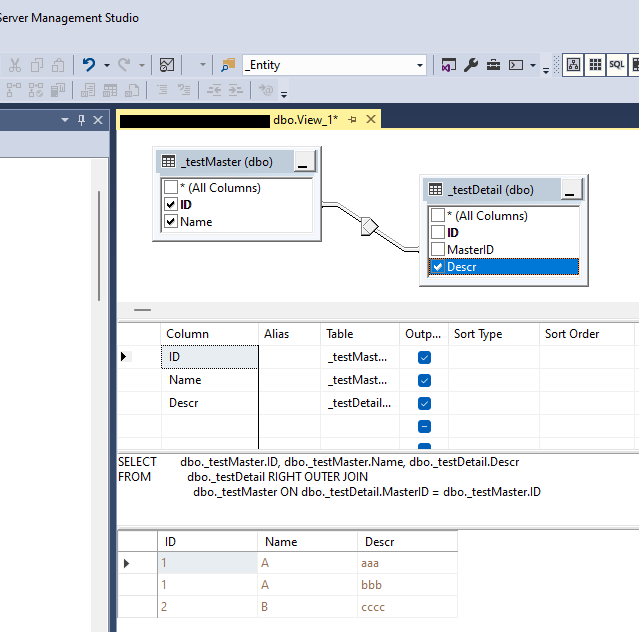Uncheck ID column in _testMaster table
The height and width of the screenshot is (632, 639).
click(171, 204)
